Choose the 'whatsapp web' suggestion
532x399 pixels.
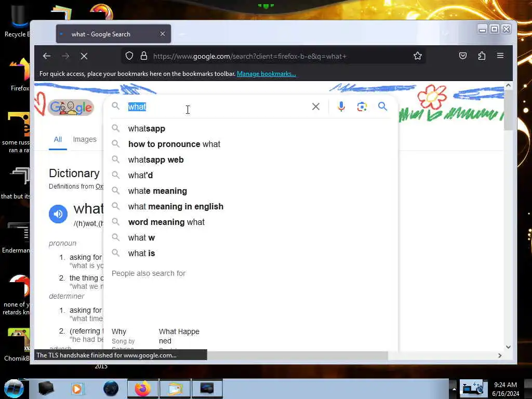(250, 160)
